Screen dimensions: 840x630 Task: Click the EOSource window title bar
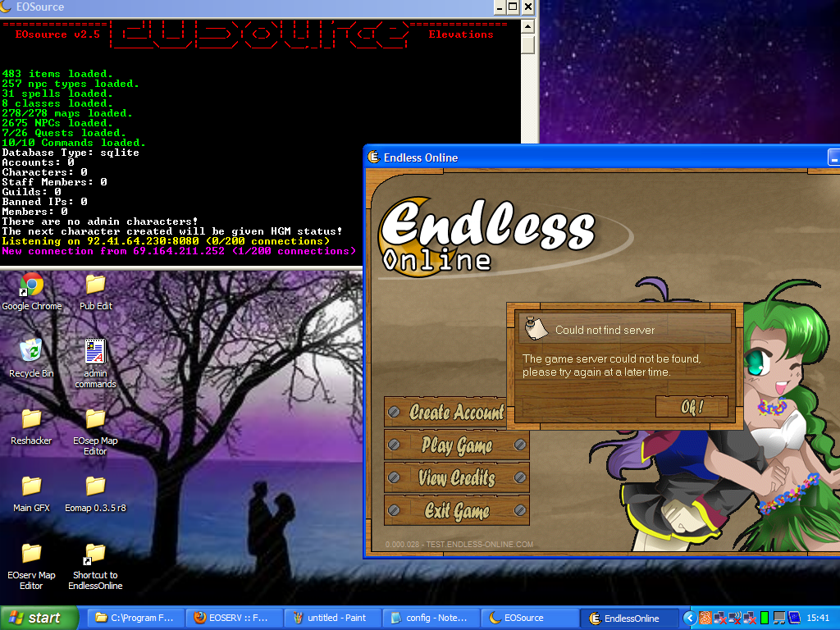coord(246,7)
